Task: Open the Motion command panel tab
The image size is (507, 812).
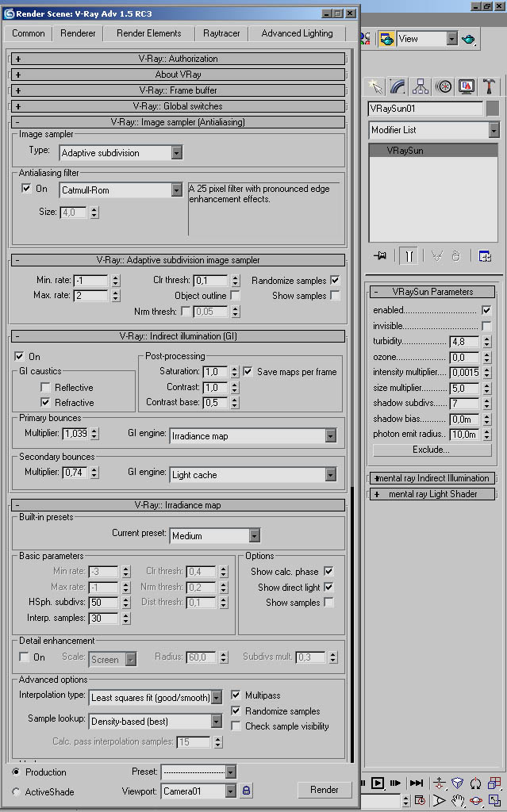Action: click(444, 86)
